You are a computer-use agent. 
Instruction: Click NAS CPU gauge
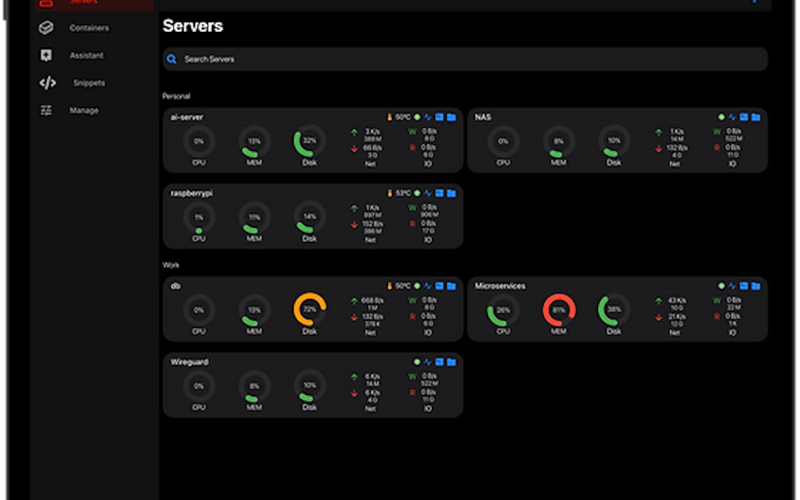(503, 141)
